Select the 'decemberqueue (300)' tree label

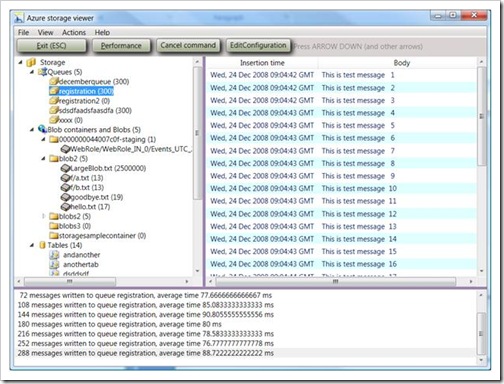(x=94, y=82)
